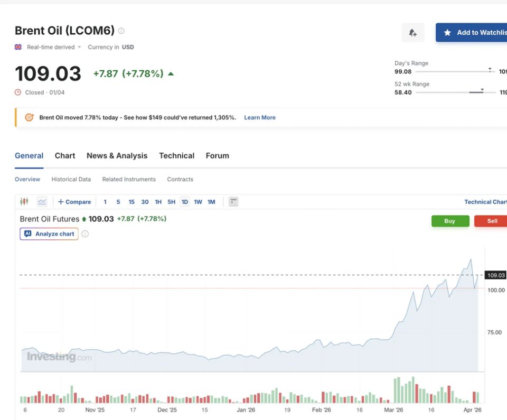Click the candlestick chart type icon
Image resolution: width=507 pixels, height=420 pixels.
click(24, 202)
